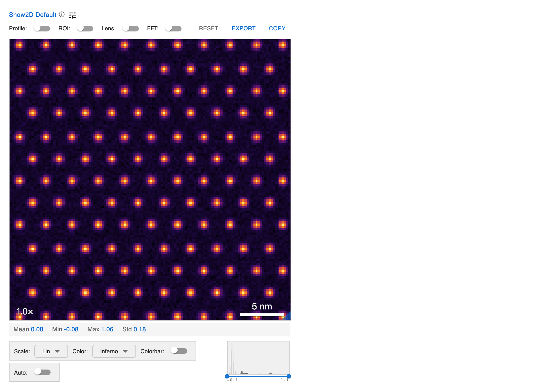Screen dimensions: 544x392
Task: Click the RESET button
Action: [208, 28]
